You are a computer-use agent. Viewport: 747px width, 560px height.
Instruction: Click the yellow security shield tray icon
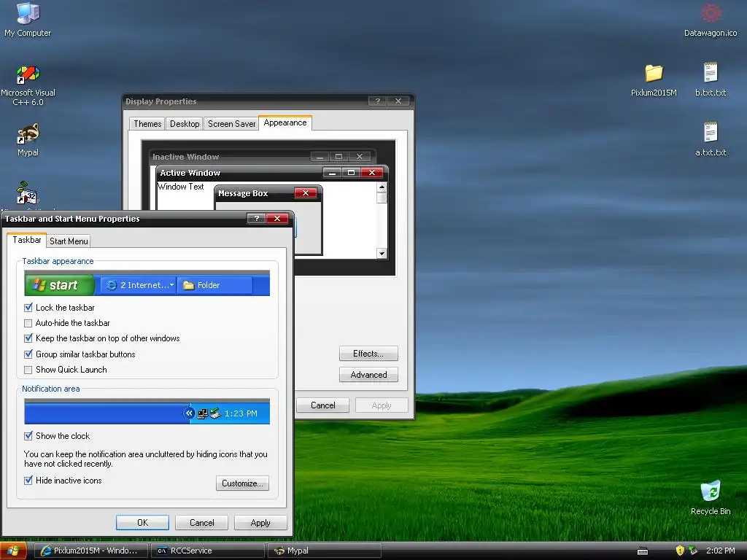(x=680, y=551)
